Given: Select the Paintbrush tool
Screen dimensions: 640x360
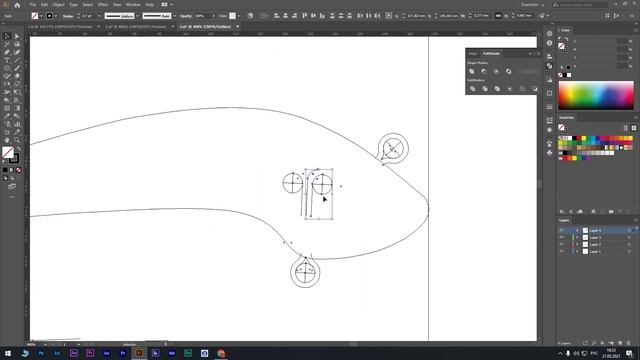Looking at the screenshot, I should coord(17,68).
